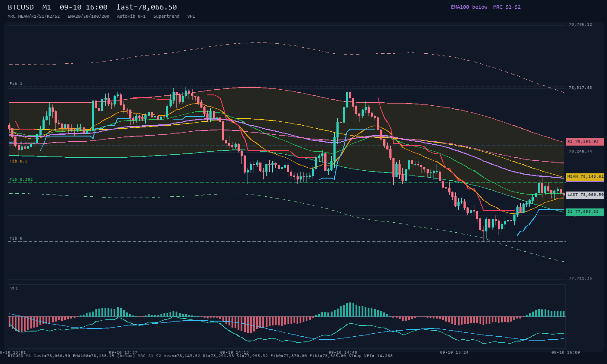Click the 78,786.12 price axis label
This screenshot has height=364, width=607.
[580, 24]
